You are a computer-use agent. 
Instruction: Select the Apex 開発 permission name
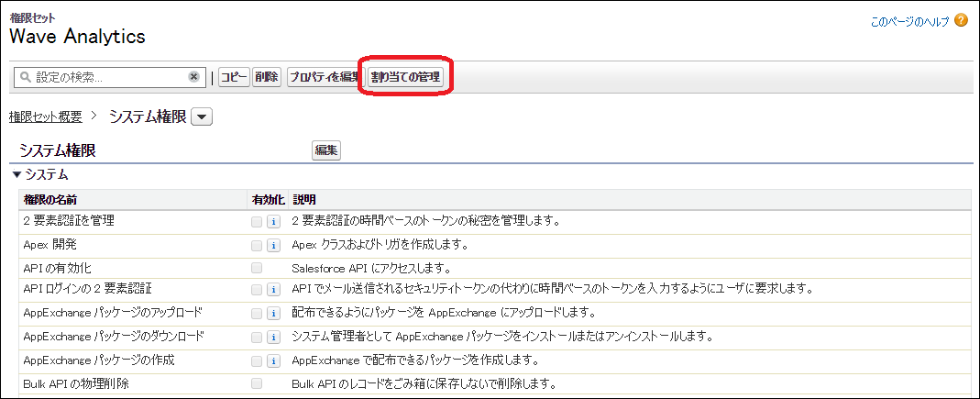point(50,245)
